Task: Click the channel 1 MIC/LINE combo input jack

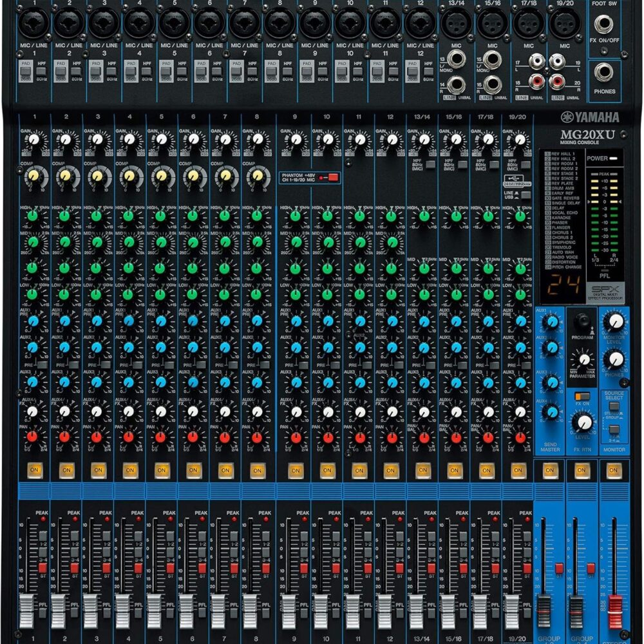Action: point(33,22)
